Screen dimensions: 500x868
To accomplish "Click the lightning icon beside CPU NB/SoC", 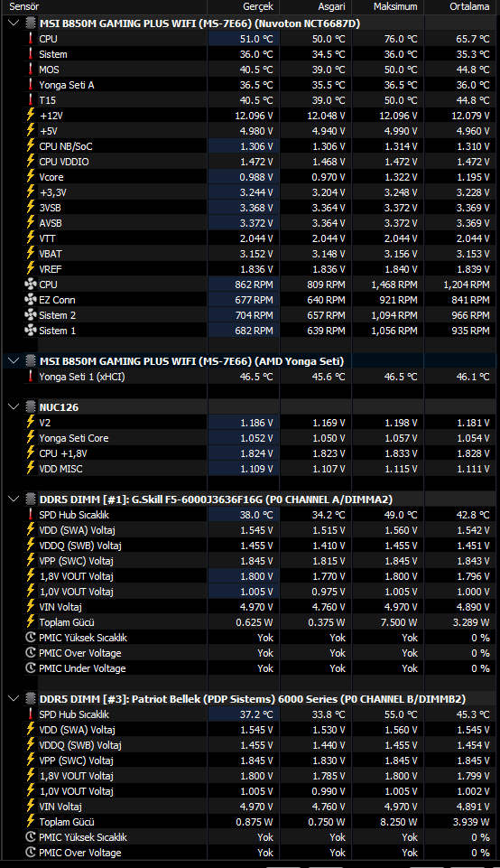I will coord(31,146).
